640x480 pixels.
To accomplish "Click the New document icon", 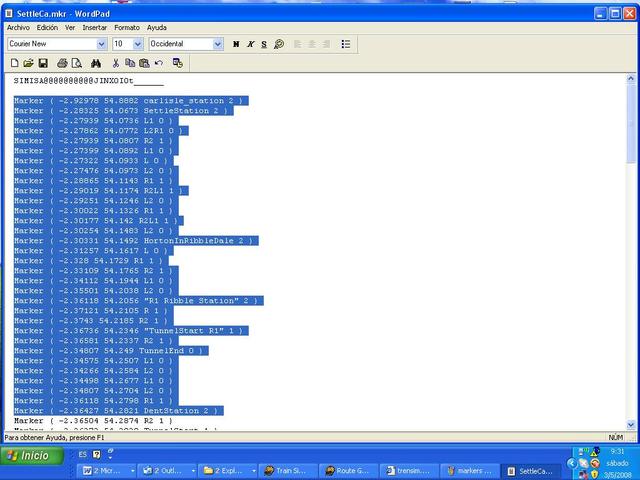I will 14,62.
